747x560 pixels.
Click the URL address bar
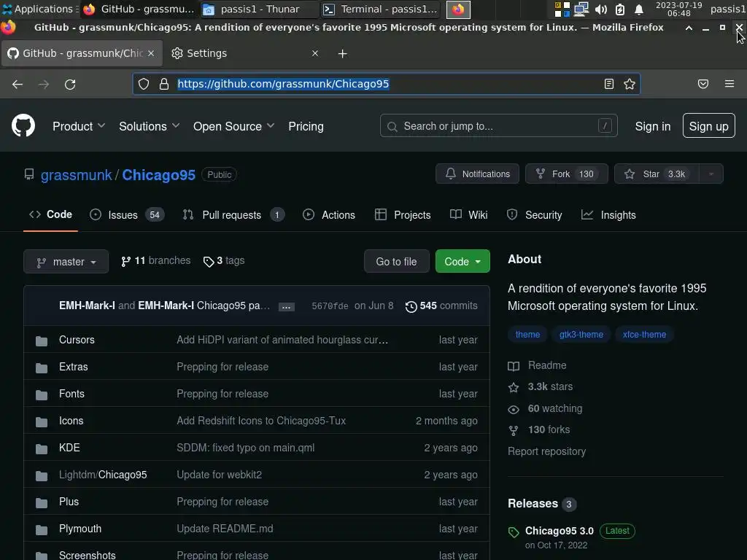386,84
